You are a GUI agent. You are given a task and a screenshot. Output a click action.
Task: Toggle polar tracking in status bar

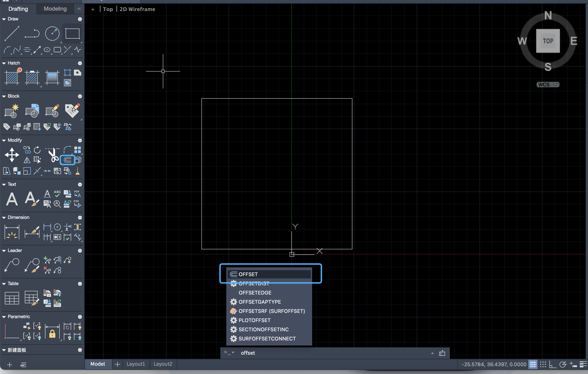tap(563, 365)
